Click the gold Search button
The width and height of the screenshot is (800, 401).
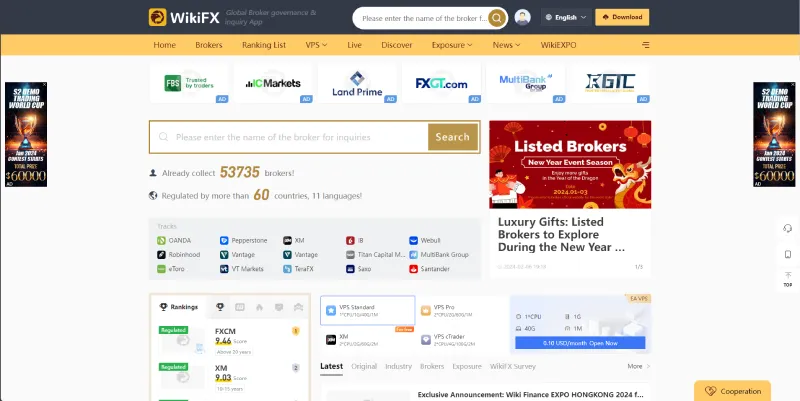coord(453,137)
